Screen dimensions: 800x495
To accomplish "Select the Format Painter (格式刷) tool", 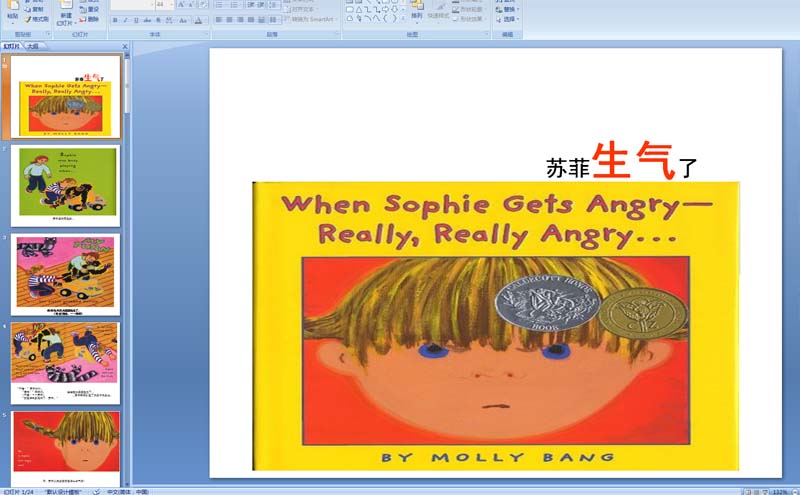I will (x=37, y=19).
